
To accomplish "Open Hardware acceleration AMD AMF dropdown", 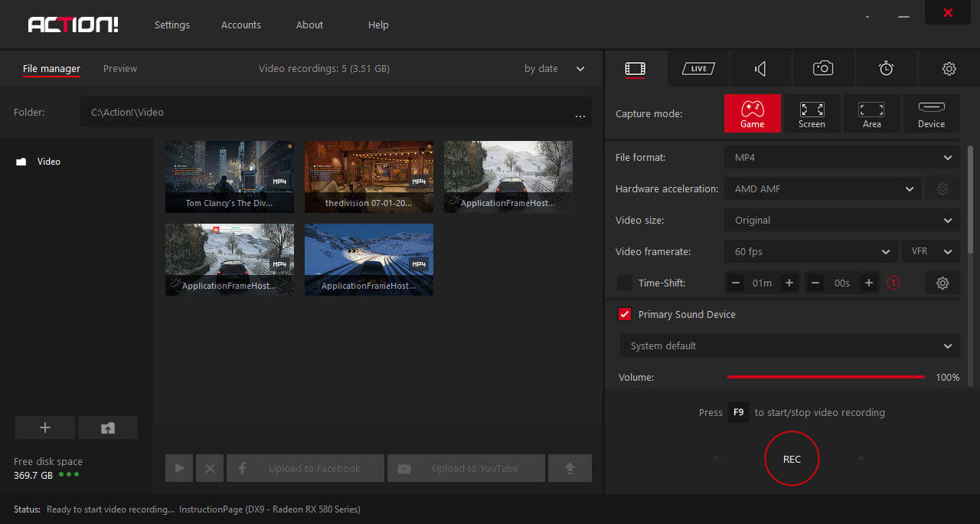I will point(822,189).
